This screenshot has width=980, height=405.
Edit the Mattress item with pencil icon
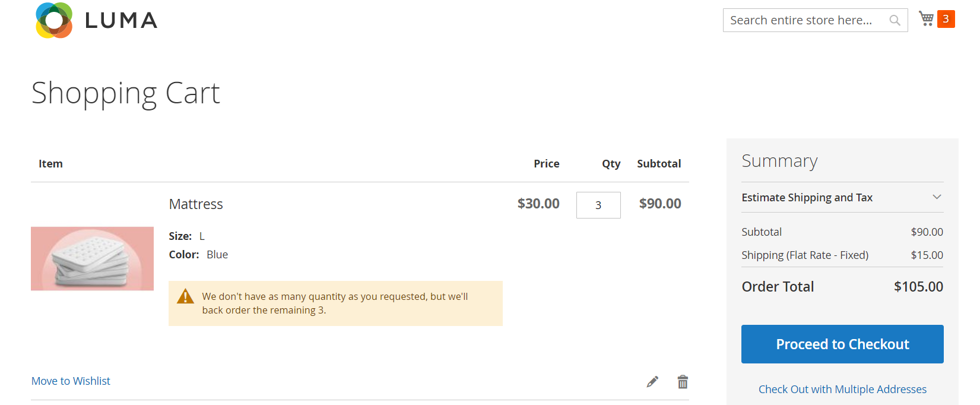click(652, 382)
